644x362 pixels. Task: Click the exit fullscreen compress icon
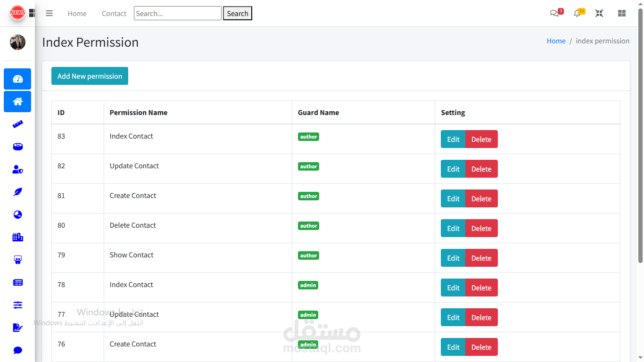coord(599,13)
